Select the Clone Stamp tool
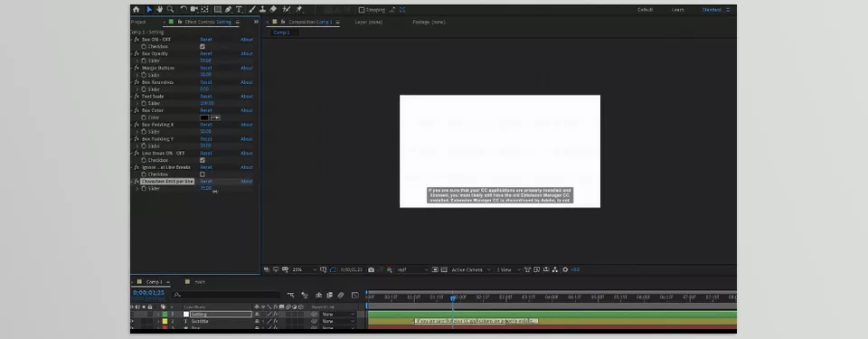The width and height of the screenshot is (868, 339). coord(262,9)
